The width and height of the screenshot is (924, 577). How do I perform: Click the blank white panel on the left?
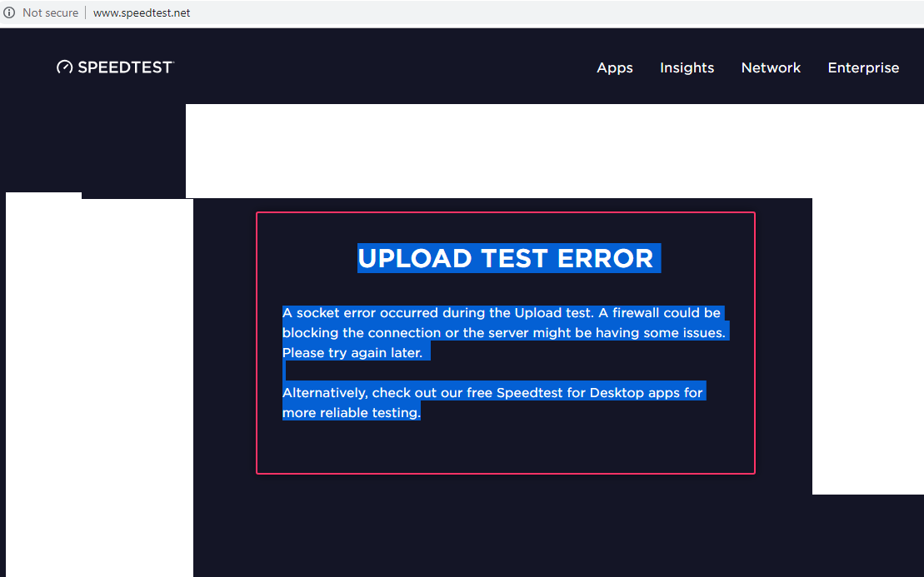pyautogui.click(x=100, y=383)
